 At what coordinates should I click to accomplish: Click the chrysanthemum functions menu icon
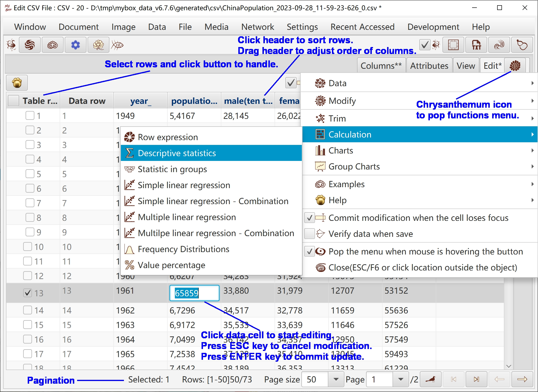(515, 66)
